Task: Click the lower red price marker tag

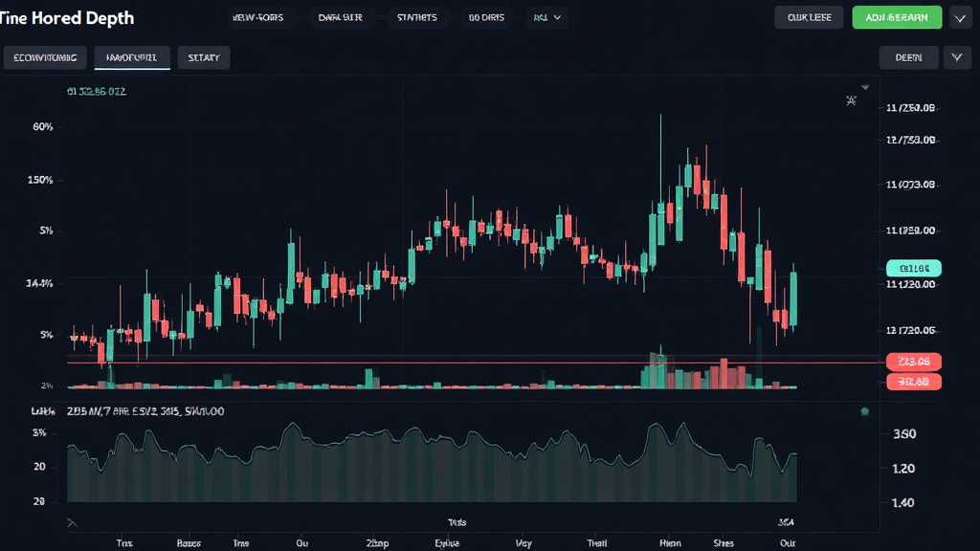Action: click(x=912, y=382)
